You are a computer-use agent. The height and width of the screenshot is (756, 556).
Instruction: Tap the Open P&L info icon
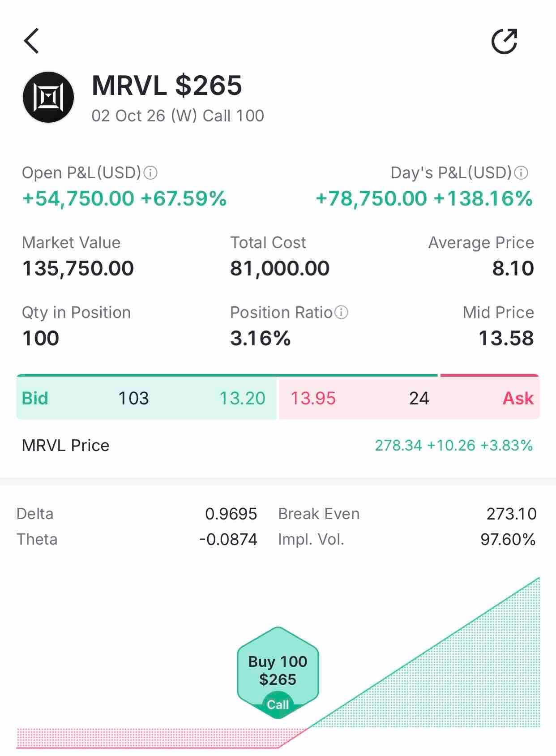click(150, 173)
